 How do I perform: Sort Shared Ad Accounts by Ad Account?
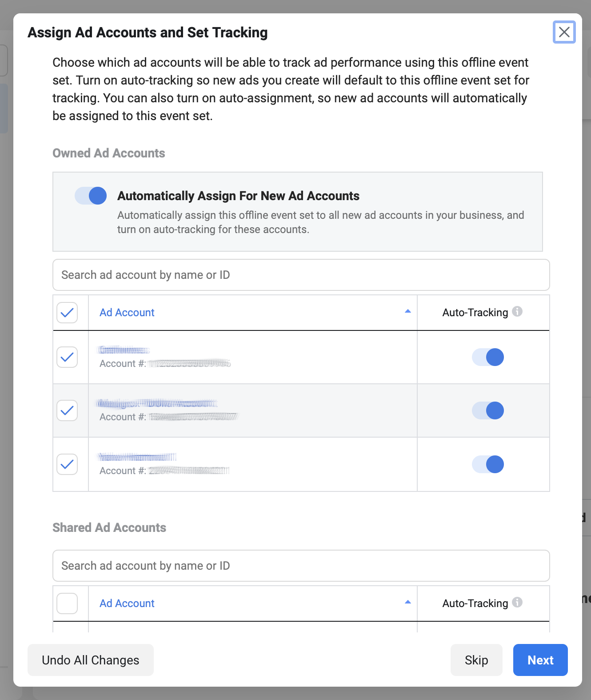[127, 603]
